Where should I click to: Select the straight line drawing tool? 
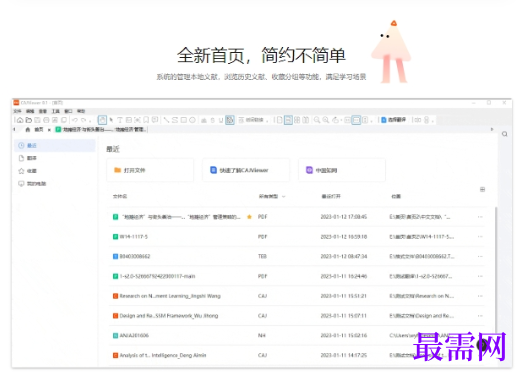[x=166, y=120]
